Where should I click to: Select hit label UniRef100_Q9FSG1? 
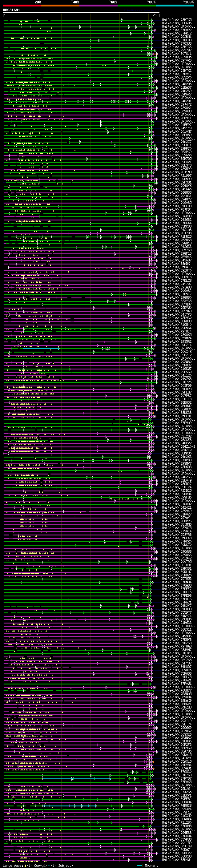click(x=177, y=182)
